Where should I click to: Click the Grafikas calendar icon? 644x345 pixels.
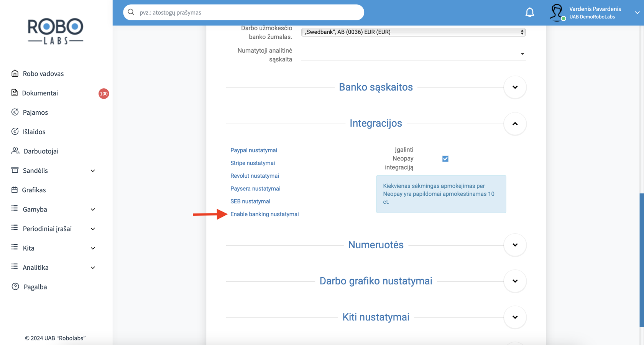point(15,190)
